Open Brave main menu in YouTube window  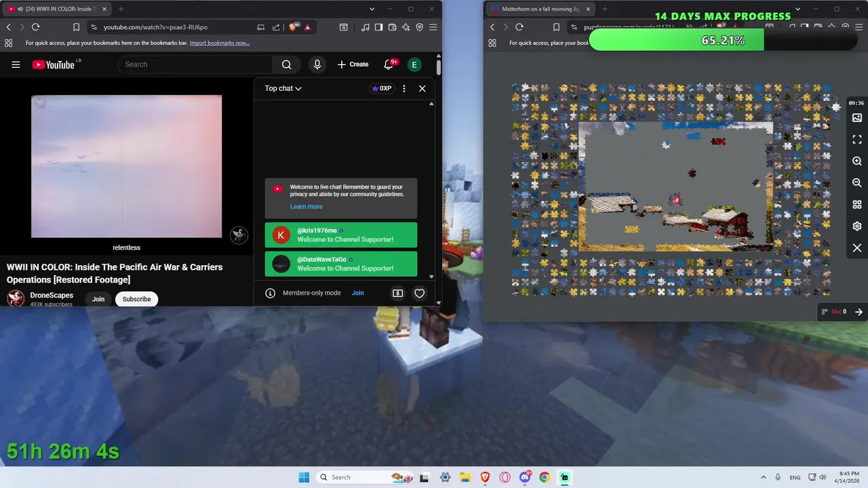click(433, 27)
